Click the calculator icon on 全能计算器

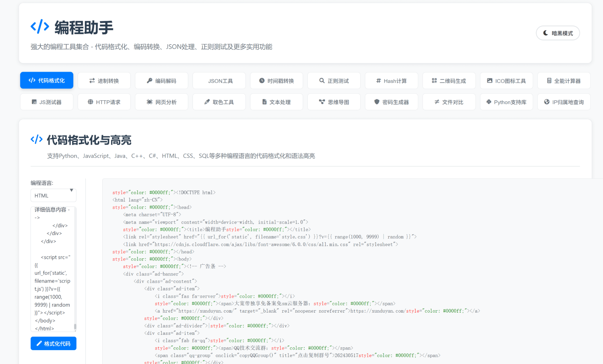click(x=549, y=81)
